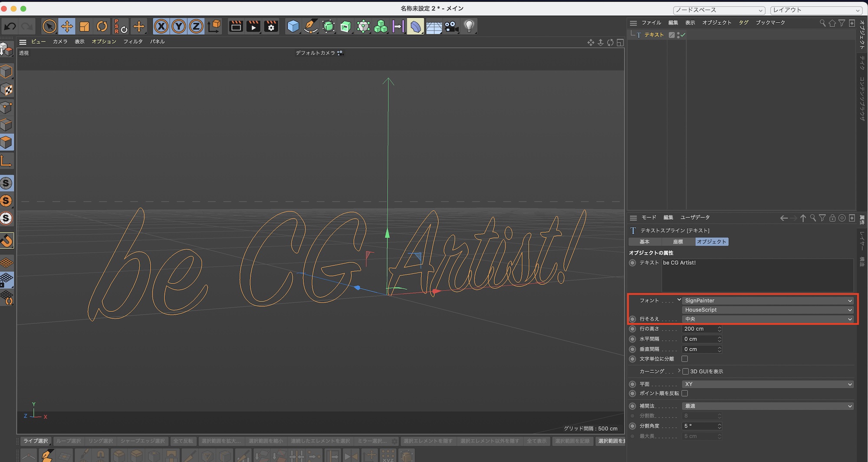Enable the 3D GUIを表示 checkbox
Image resolution: width=868 pixels, height=462 pixels.
(x=686, y=371)
